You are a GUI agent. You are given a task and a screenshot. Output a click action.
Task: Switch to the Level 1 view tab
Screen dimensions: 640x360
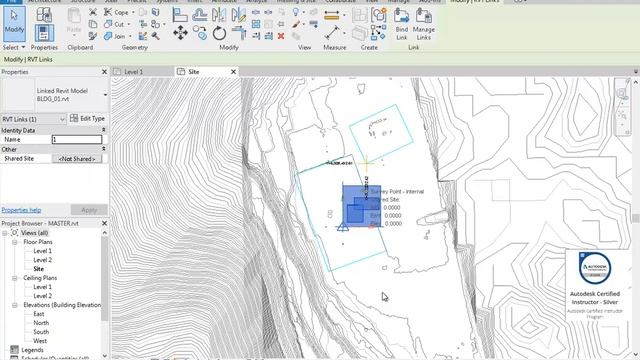point(142,72)
